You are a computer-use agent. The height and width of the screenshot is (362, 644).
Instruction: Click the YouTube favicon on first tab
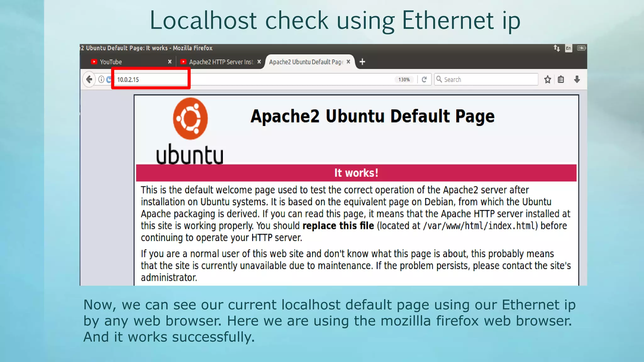pos(94,62)
